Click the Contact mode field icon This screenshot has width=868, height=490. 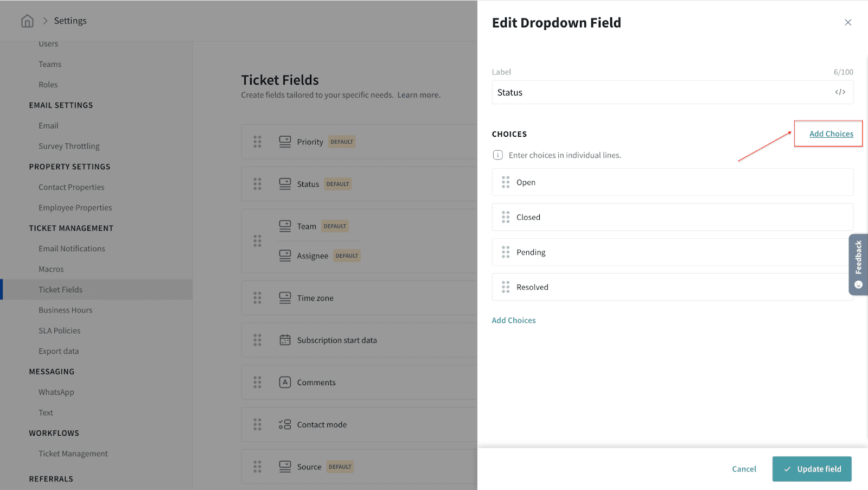(x=285, y=424)
